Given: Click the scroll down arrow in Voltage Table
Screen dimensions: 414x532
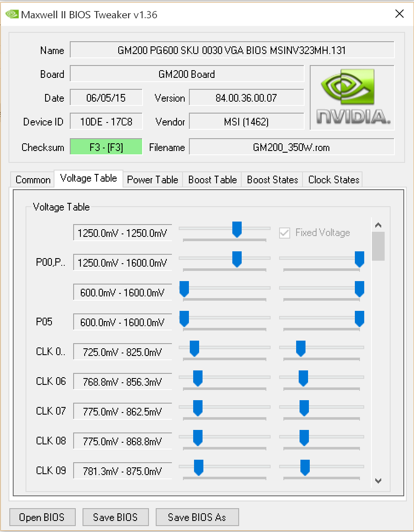Looking at the screenshot, I should click(378, 481).
